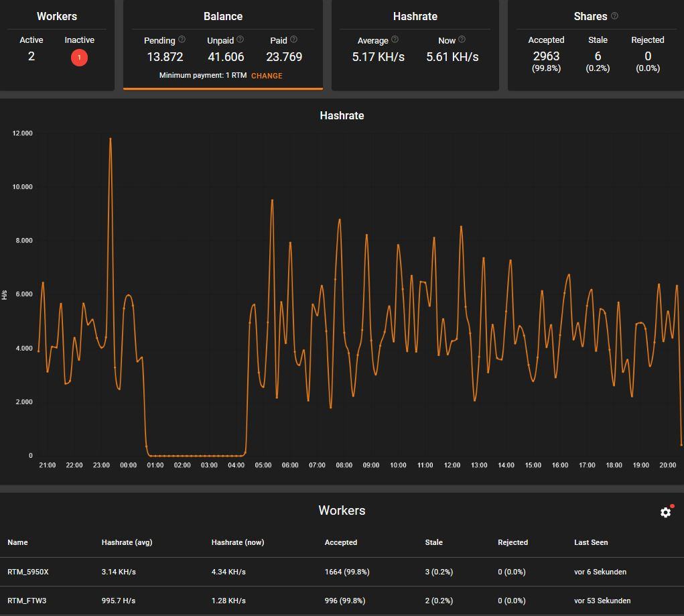Sort workers by Hashrate (avg) column
This screenshot has width=684, height=616.
(127, 542)
